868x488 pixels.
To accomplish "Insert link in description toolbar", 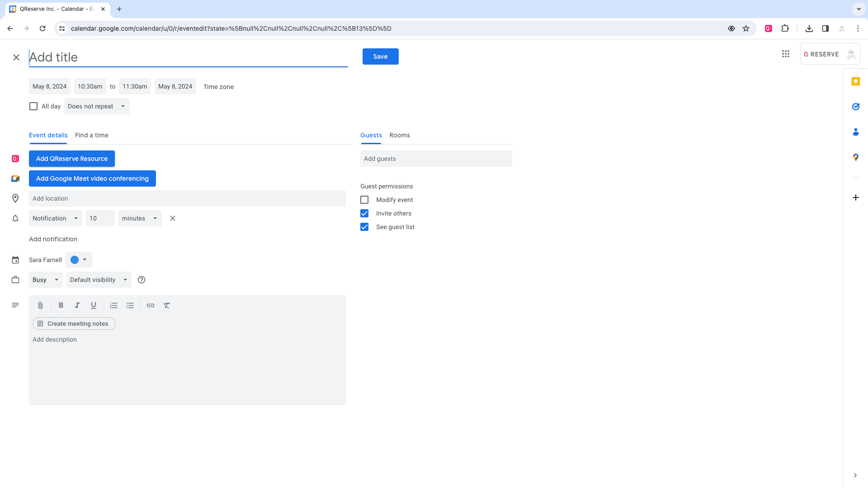I will click(151, 305).
